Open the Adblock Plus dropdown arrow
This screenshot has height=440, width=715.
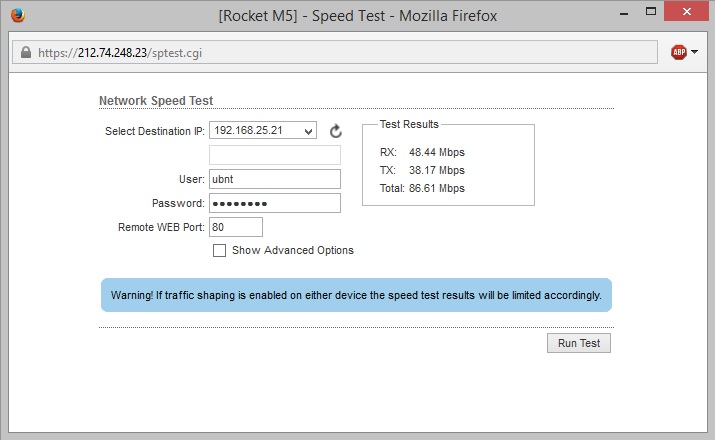click(x=694, y=52)
